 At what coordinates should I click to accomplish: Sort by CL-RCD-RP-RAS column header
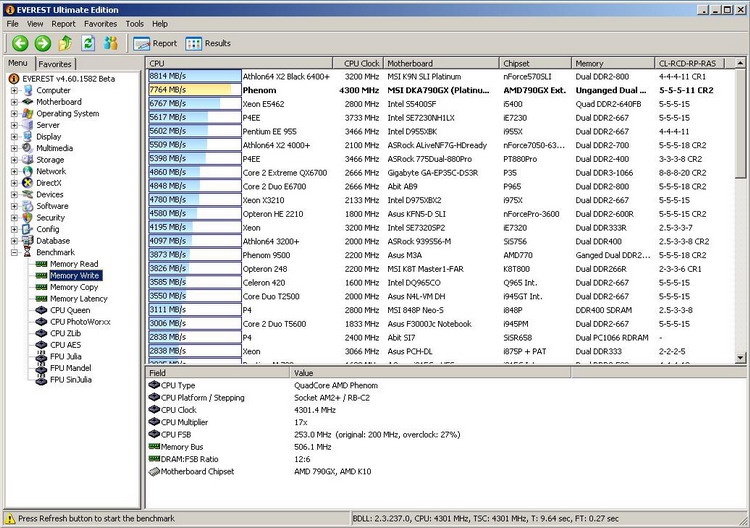pos(689,63)
